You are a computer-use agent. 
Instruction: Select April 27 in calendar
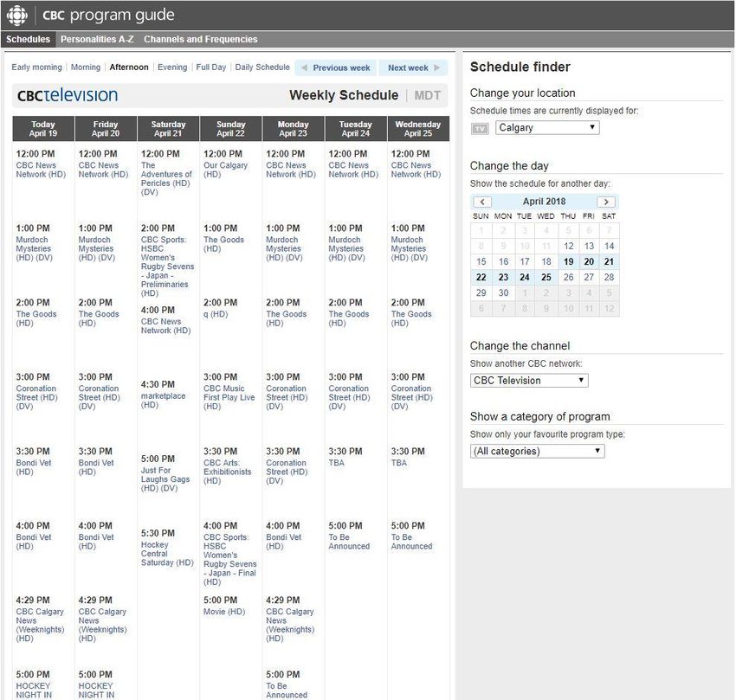(x=589, y=277)
